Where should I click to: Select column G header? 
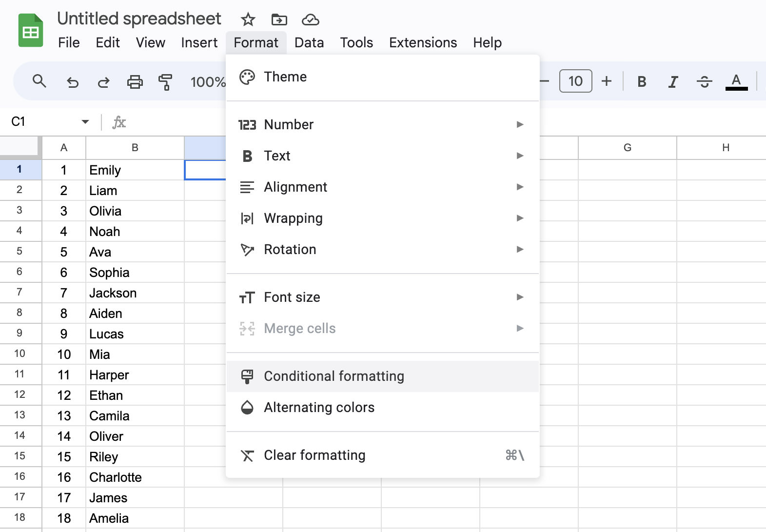pos(628,148)
